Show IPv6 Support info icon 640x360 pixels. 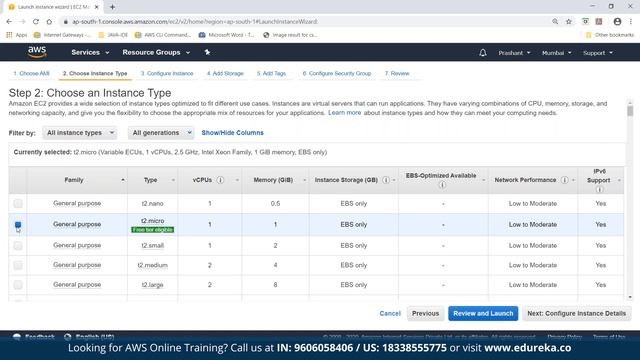coord(599,189)
